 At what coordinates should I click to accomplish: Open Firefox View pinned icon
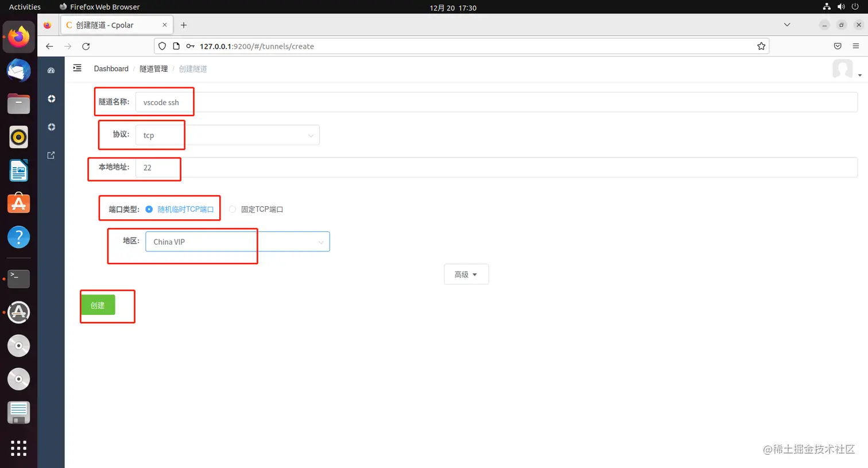click(48, 25)
